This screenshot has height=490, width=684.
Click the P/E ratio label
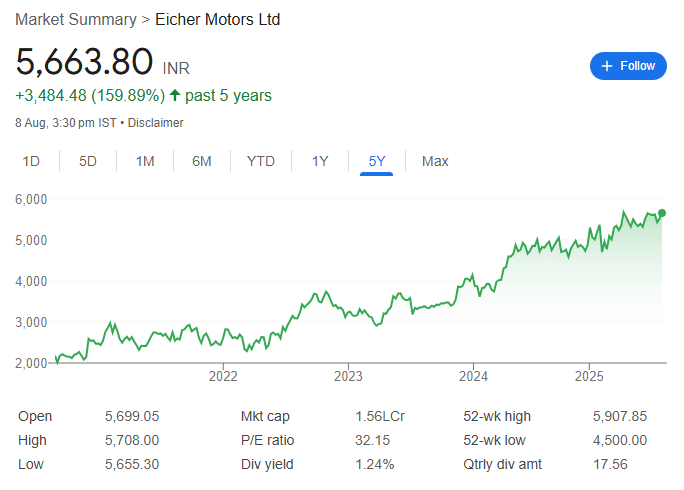(x=267, y=440)
